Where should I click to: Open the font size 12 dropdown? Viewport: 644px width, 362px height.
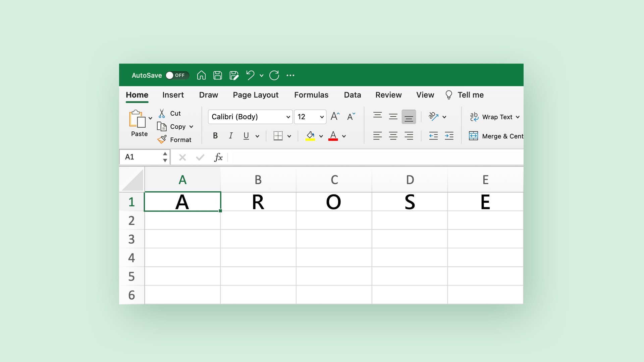(x=310, y=117)
